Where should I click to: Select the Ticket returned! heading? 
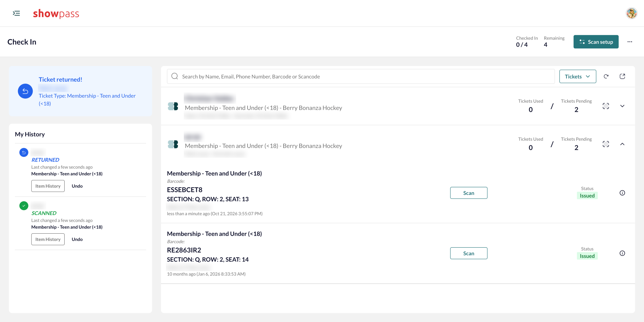click(60, 79)
